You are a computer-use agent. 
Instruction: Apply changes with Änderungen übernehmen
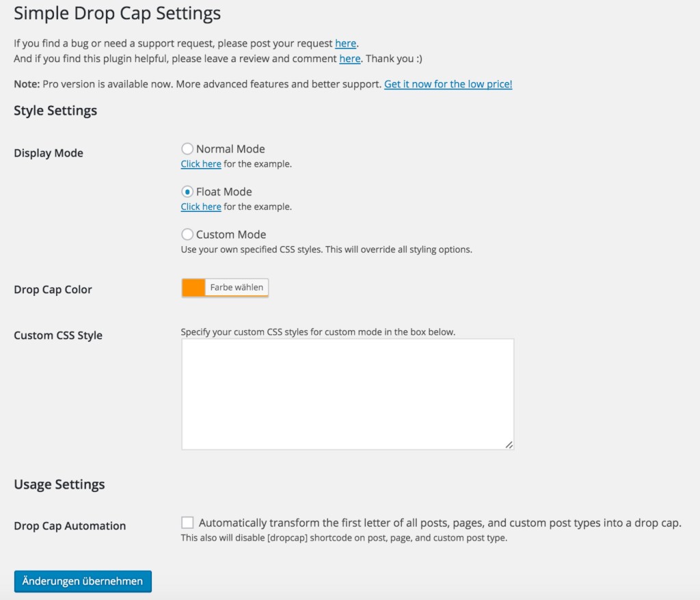82,581
